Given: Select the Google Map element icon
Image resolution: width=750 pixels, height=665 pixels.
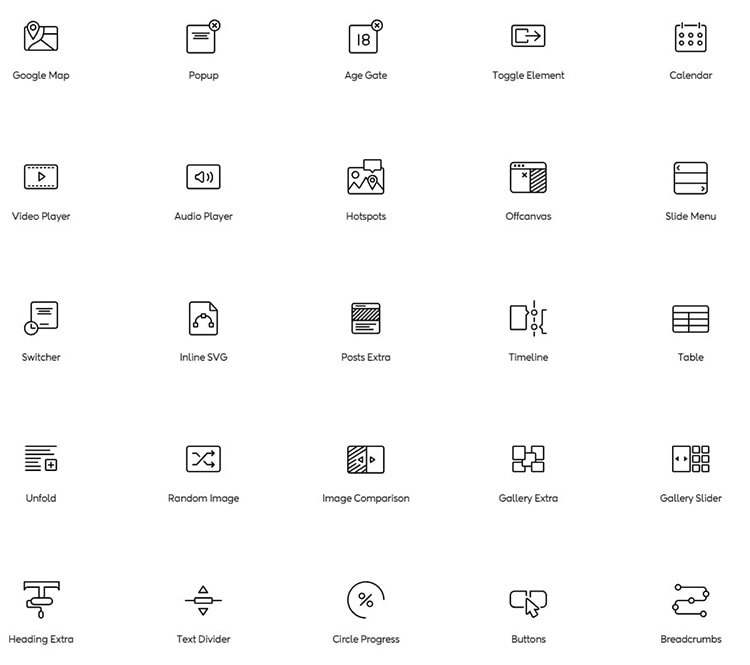Looking at the screenshot, I should pos(41,36).
